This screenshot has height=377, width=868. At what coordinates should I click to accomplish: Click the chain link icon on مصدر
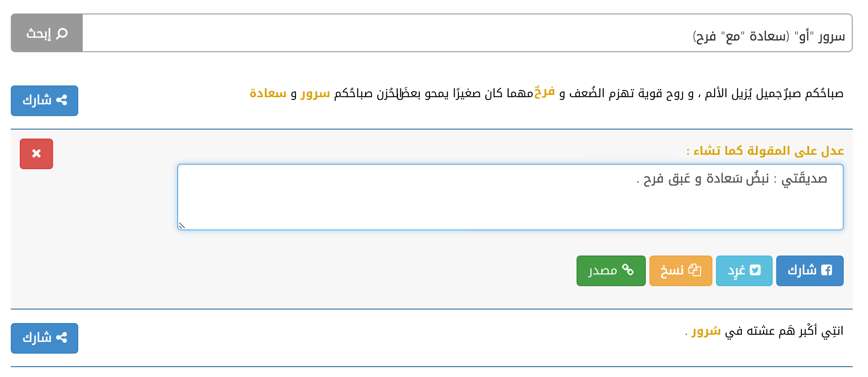coord(628,270)
